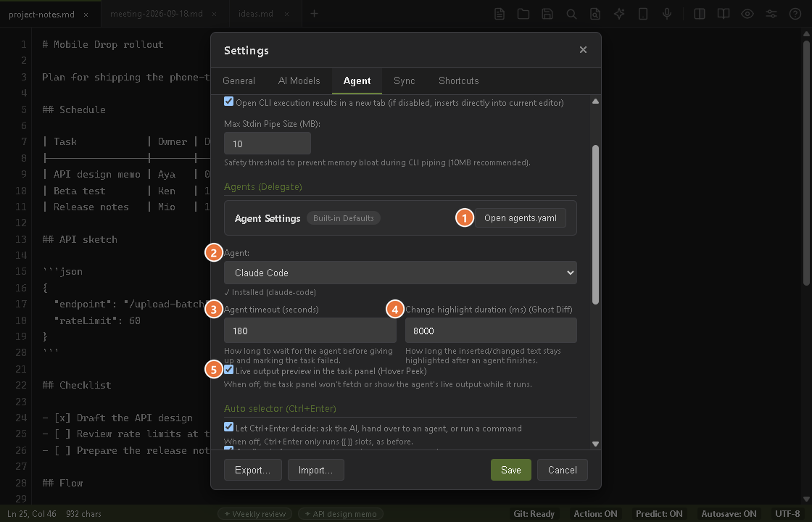Screen dimensions: 812x522
Task: Click the API design memo chip
Action: 341,514
